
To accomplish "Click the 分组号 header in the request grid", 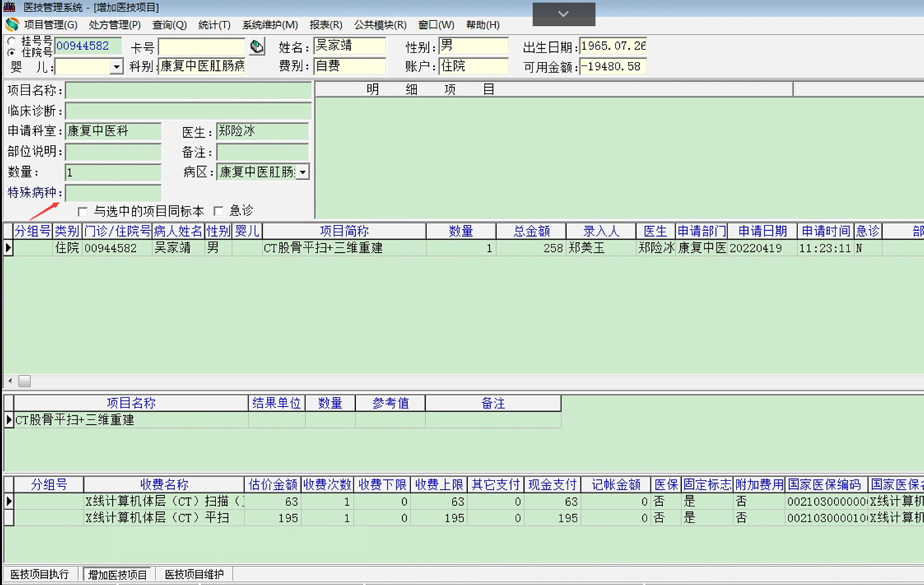I will [33, 231].
